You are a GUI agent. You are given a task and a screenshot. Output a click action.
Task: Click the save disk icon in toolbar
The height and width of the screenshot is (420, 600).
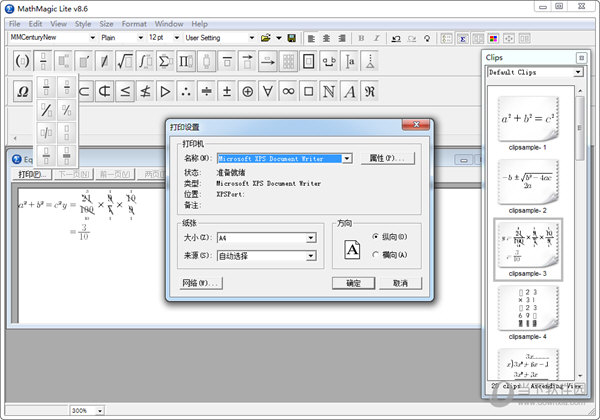coord(292,38)
